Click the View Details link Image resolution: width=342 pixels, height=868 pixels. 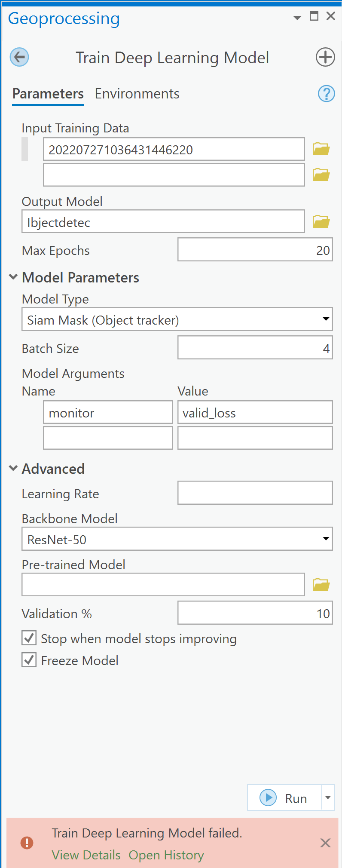point(86,855)
